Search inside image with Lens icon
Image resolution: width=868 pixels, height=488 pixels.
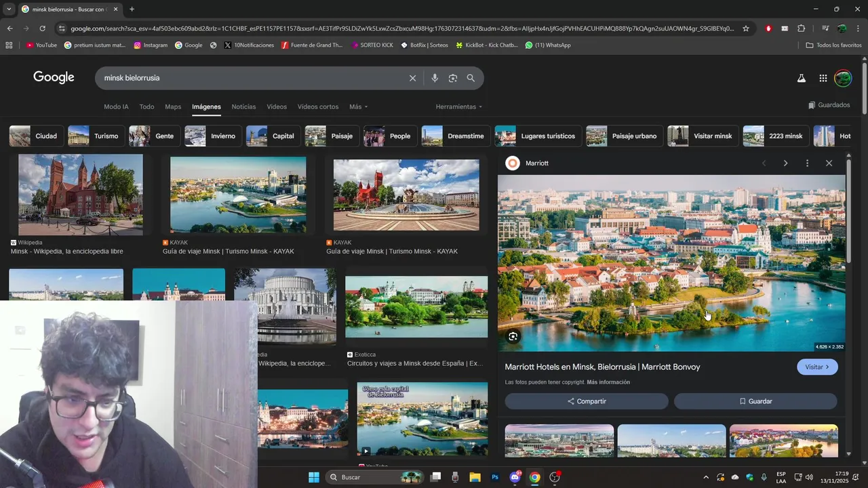(513, 336)
